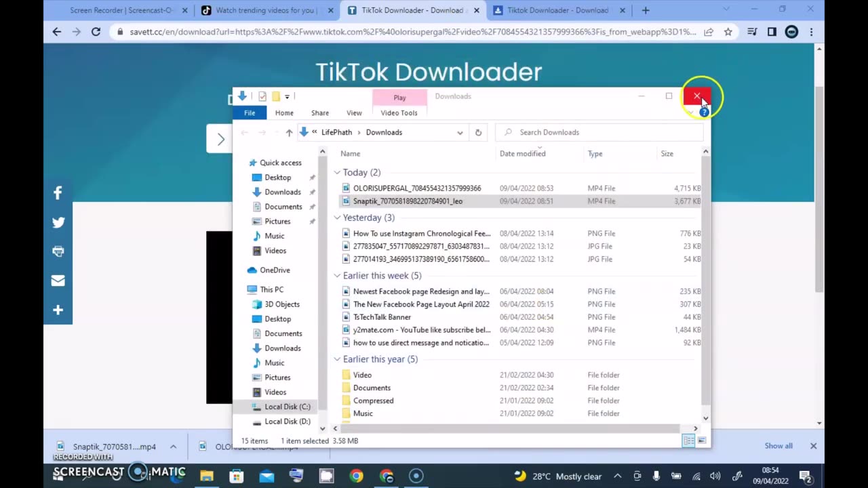This screenshot has height=488, width=868.
Task: Click Downloads in the breadcrumb path
Action: [x=384, y=132]
